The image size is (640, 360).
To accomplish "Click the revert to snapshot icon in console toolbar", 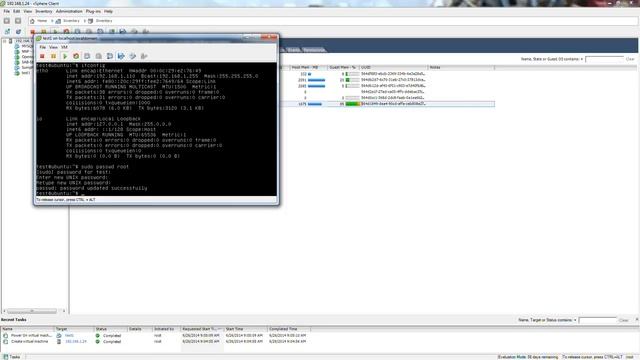I will point(98,56).
